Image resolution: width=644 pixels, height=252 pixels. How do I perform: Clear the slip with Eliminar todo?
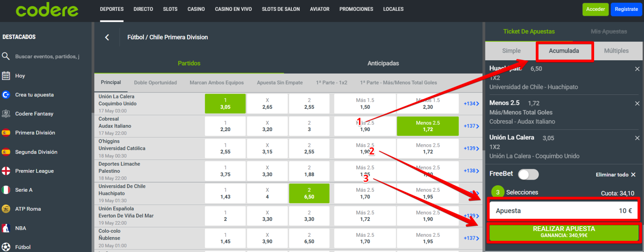point(616,174)
